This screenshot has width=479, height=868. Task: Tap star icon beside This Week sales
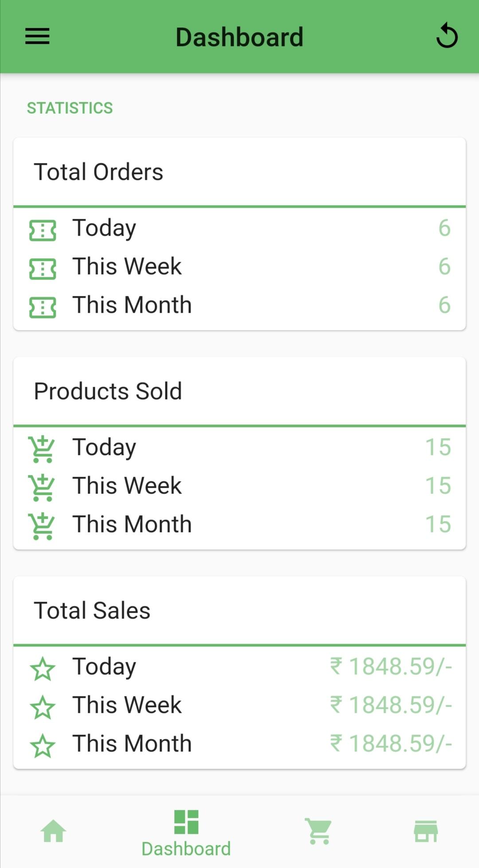(43, 708)
